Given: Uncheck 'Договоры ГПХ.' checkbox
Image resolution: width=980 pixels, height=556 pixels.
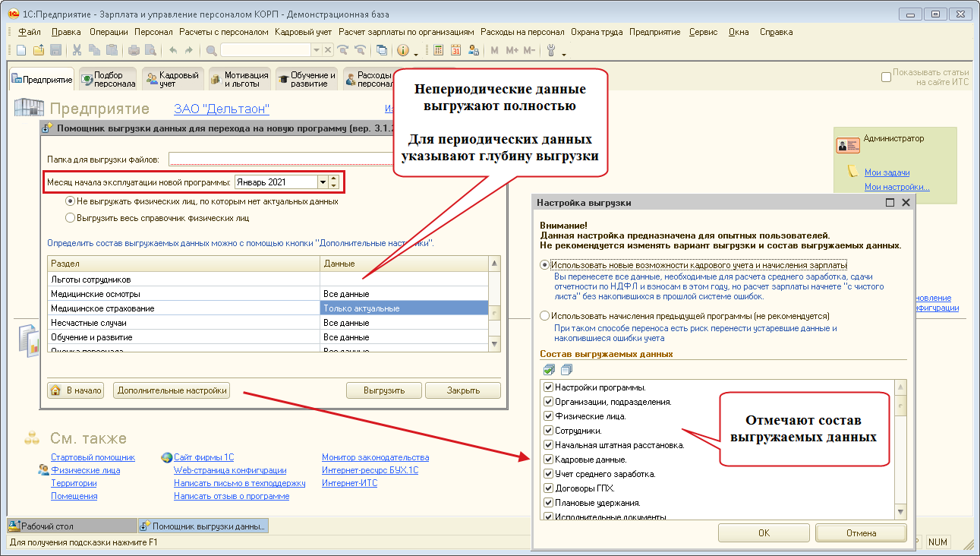Looking at the screenshot, I should click(x=549, y=488).
